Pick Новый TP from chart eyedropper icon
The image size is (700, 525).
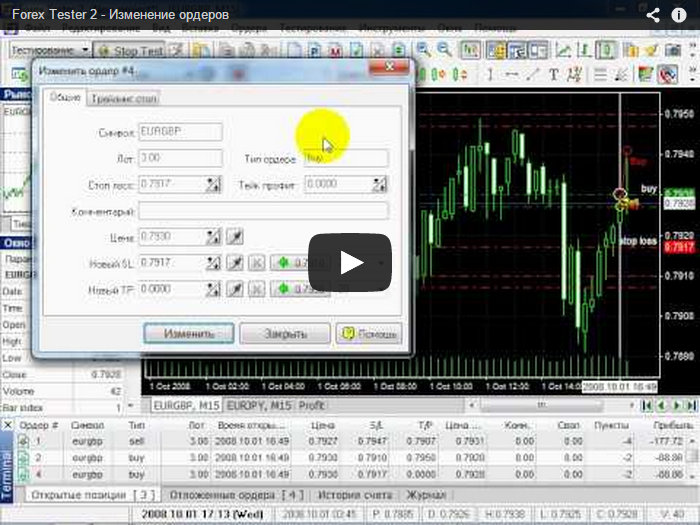(234, 290)
